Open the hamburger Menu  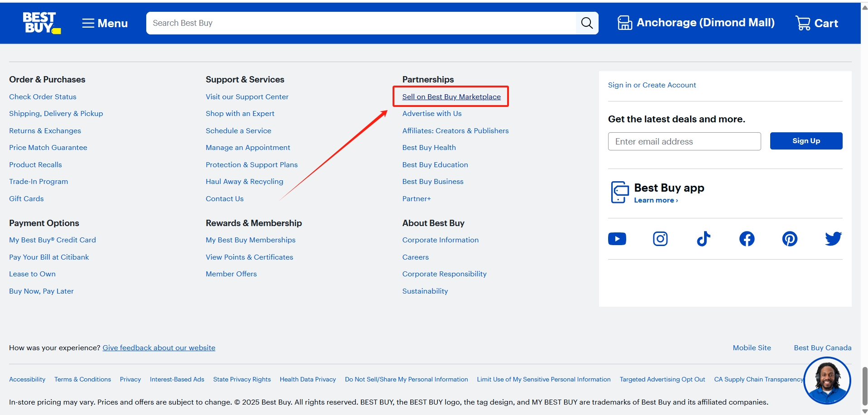point(105,23)
